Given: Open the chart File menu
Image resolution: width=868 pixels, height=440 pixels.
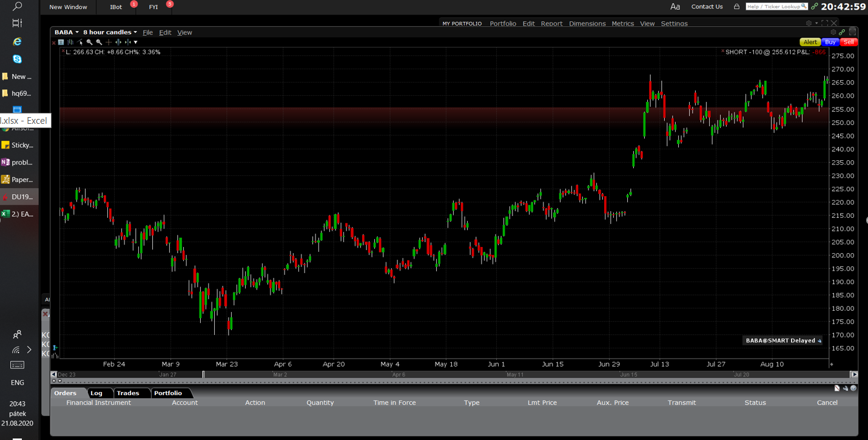Looking at the screenshot, I should pyautogui.click(x=147, y=32).
